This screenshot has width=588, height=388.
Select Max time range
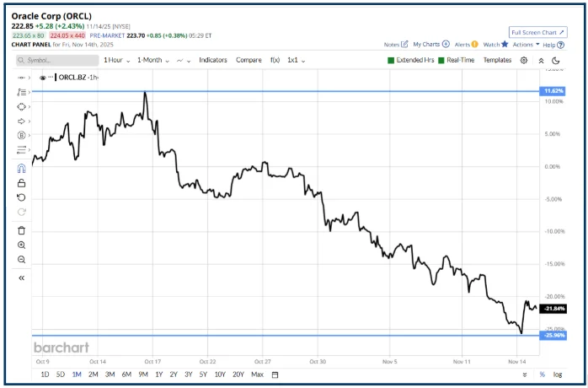tap(257, 375)
